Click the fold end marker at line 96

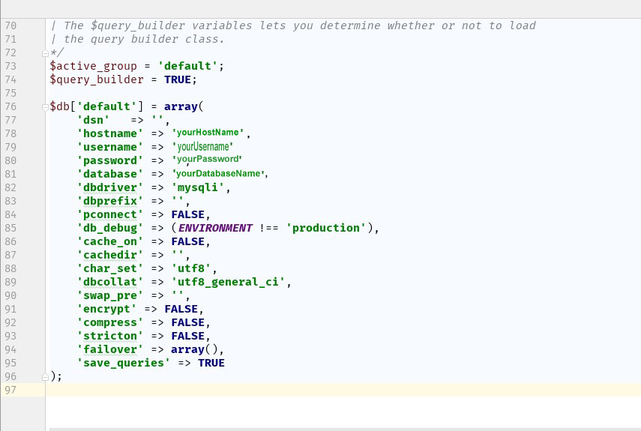[46, 376]
